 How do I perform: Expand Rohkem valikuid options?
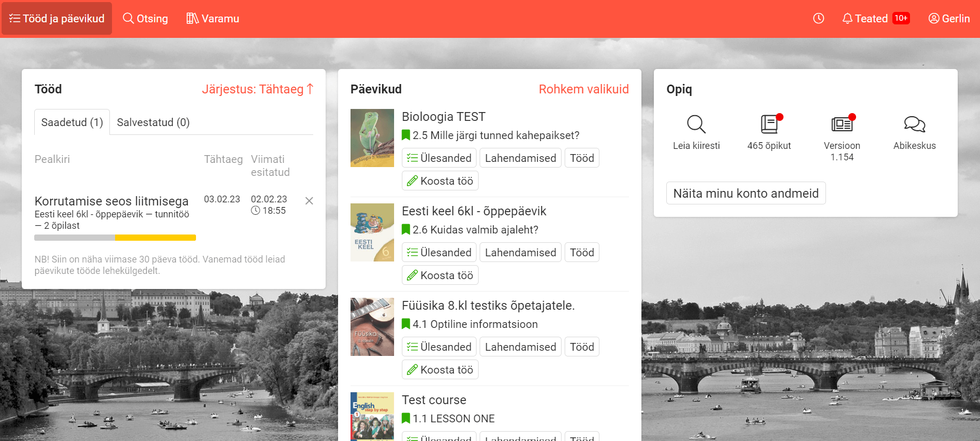(583, 89)
